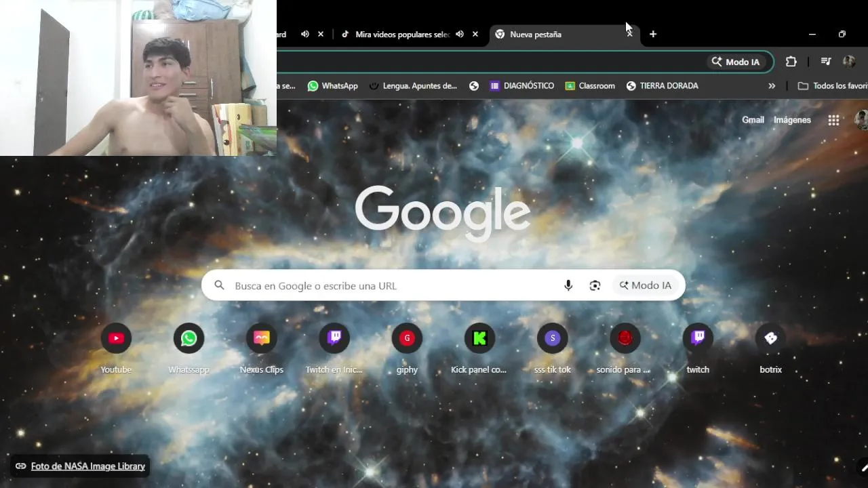The height and width of the screenshot is (488, 868).
Task: Open the Lengua. Apuntes de... bookmark
Action: pyautogui.click(x=414, y=86)
